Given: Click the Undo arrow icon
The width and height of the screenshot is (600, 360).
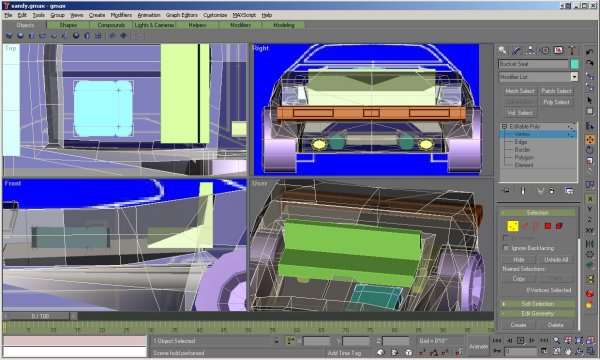Looking at the screenshot, I should click(590, 52).
